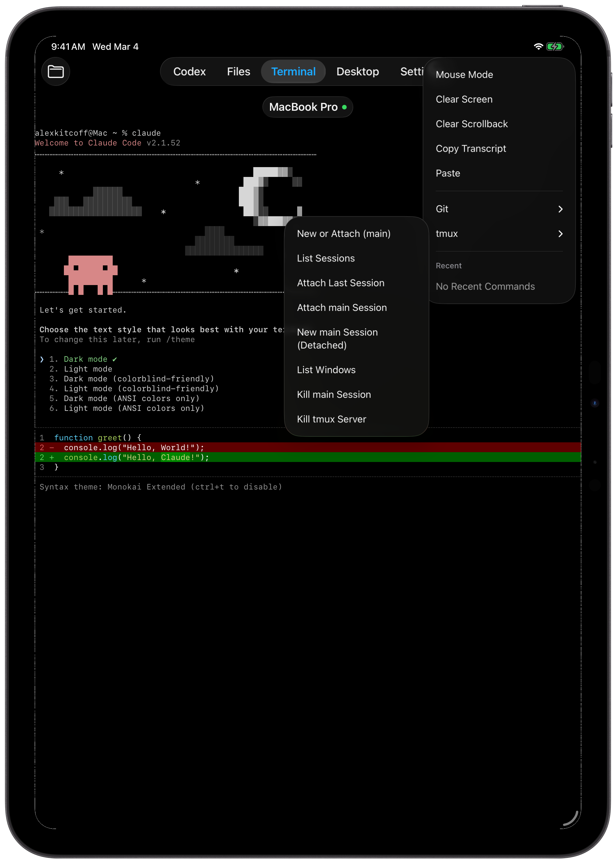The height and width of the screenshot is (865, 616).
Task: Open the file browser folder icon
Action: pos(55,71)
